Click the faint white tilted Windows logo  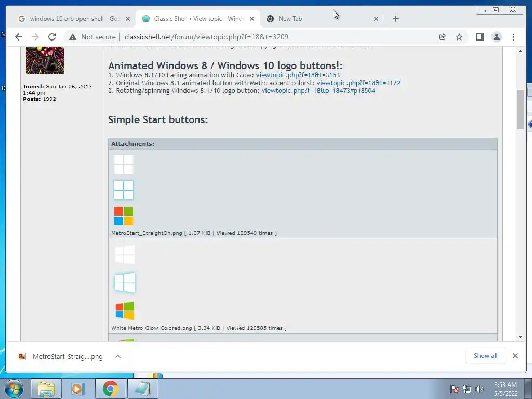coord(125,255)
